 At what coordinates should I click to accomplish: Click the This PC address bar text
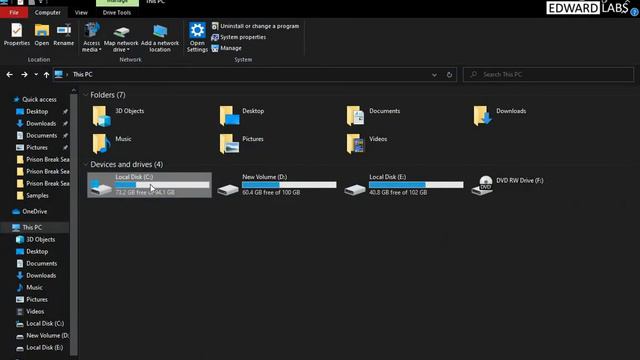click(x=82, y=75)
